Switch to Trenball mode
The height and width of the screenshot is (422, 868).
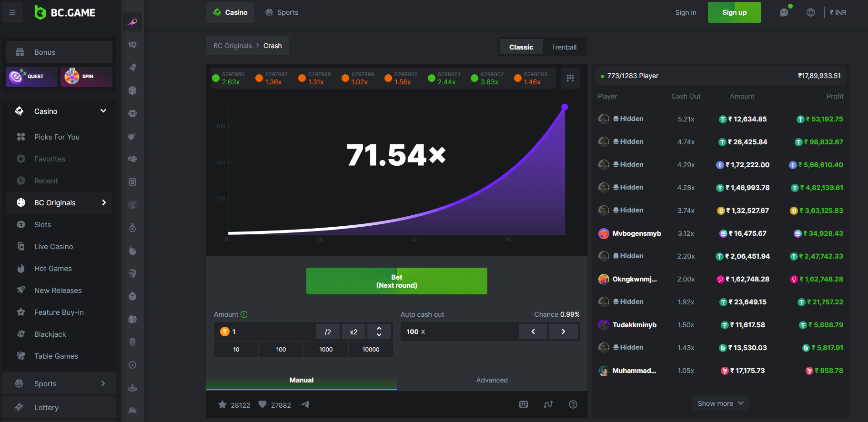pyautogui.click(x=564, y=47)
